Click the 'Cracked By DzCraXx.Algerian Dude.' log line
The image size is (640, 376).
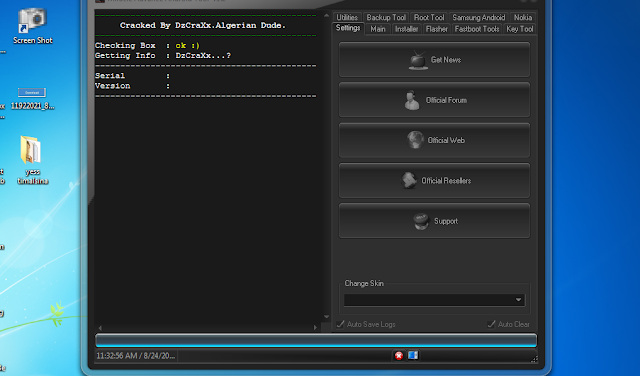(203, 25)
